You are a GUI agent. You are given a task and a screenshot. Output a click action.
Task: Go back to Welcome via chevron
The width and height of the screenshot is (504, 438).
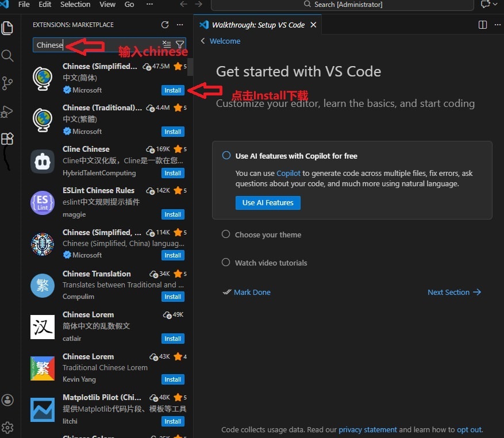click(x=203, y=41)
